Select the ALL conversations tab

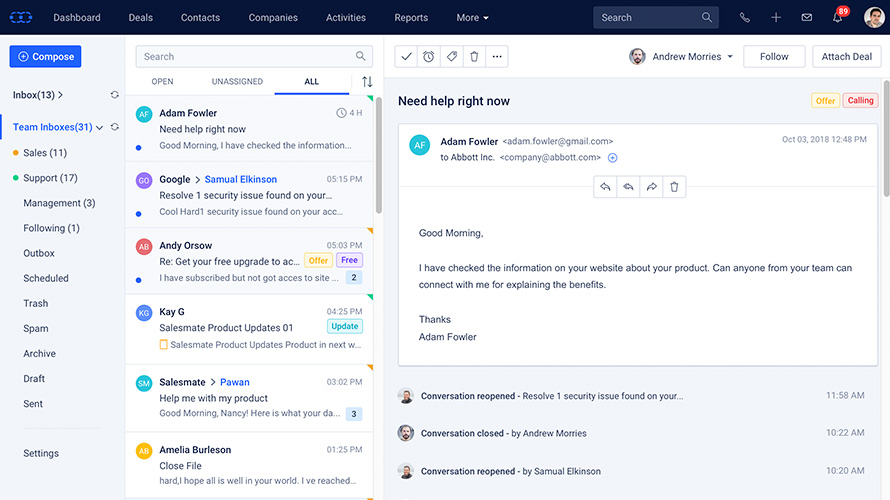click(312, 82)
